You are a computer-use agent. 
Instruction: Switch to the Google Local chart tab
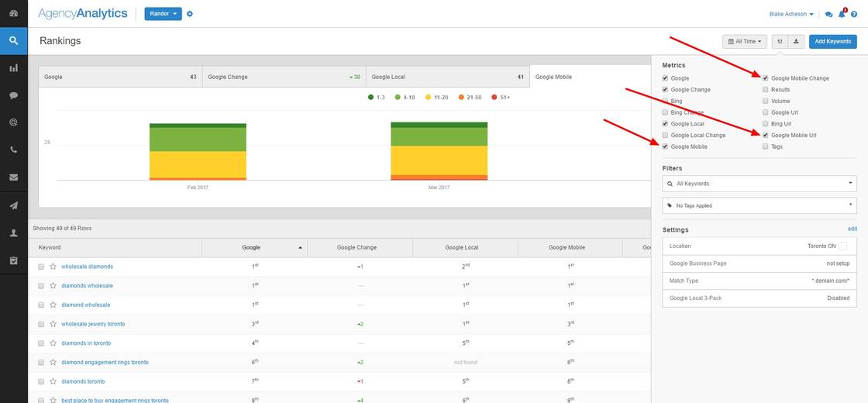tap(448, 77)
